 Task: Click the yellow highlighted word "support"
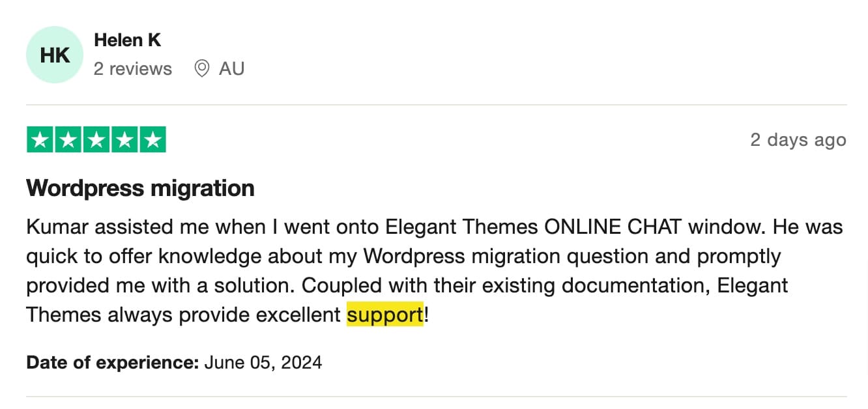[384, 315]
